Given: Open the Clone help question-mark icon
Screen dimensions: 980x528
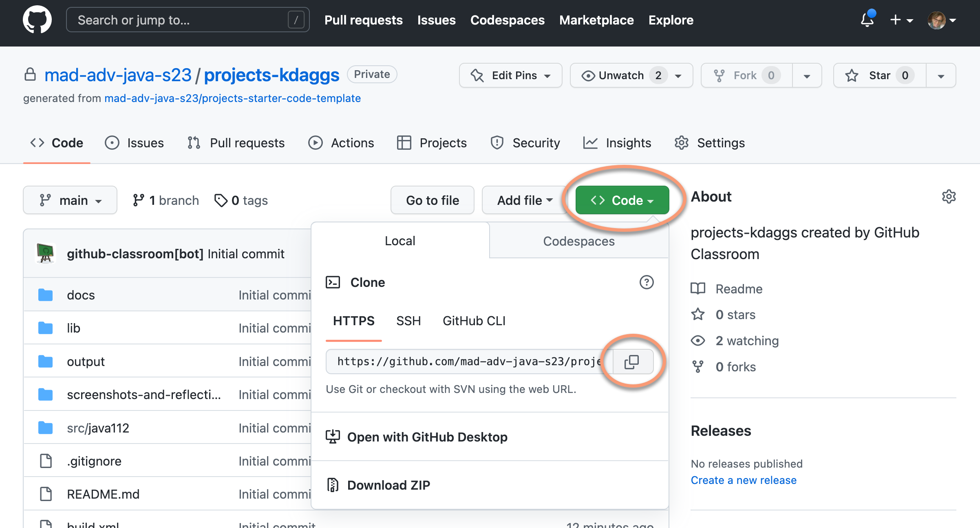Looking at the screenshot, I should pos(647,282).
